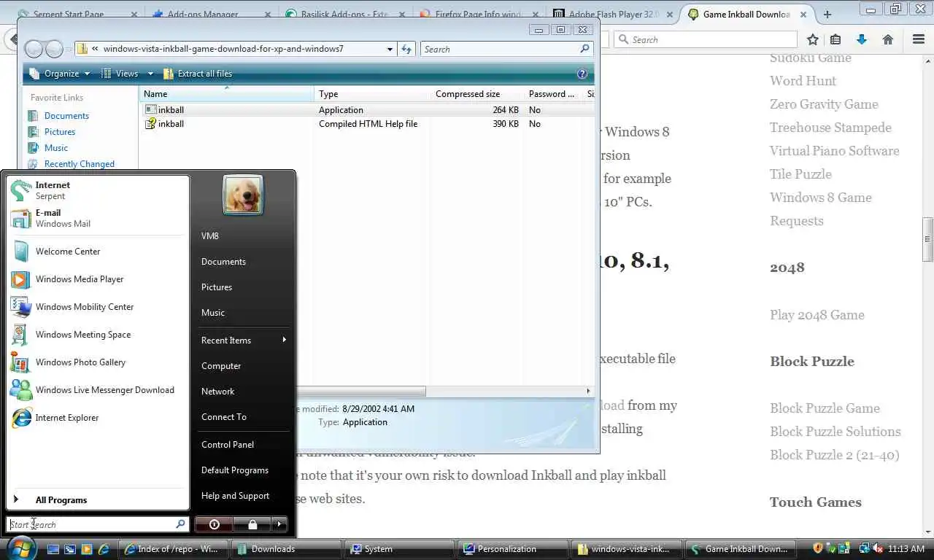Click the user account dog picture
This screenshot has height=560, width=934.
pos(243,195)
